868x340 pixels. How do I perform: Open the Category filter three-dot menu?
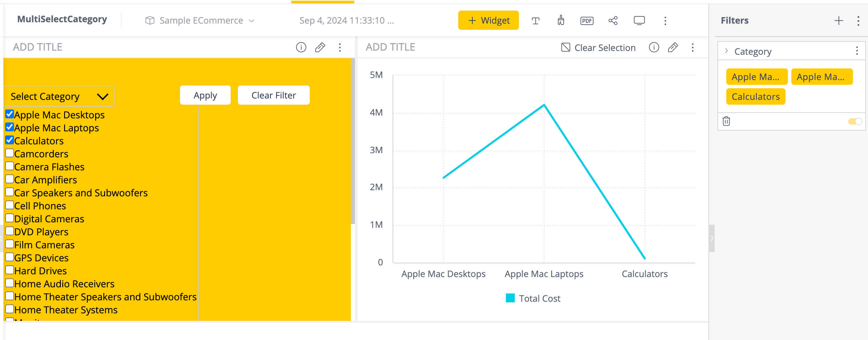(x=857, y=51)
